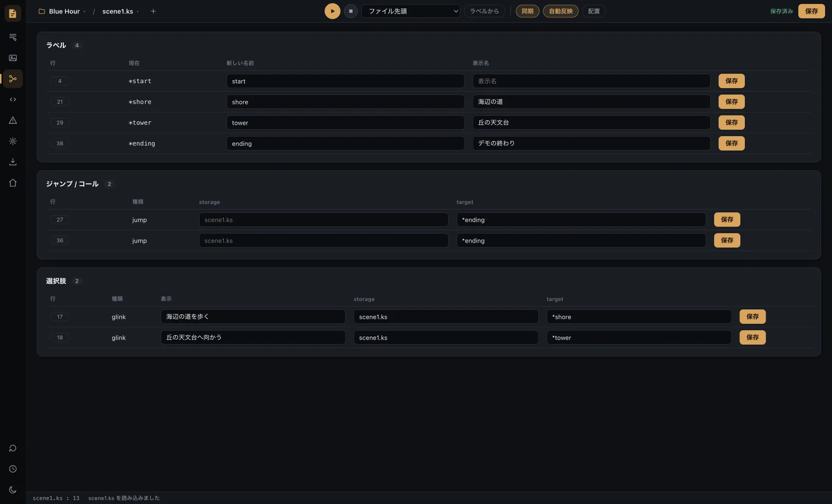Open the history clock icon
Screen dimensions: 832x504
[x=13, y=469]
